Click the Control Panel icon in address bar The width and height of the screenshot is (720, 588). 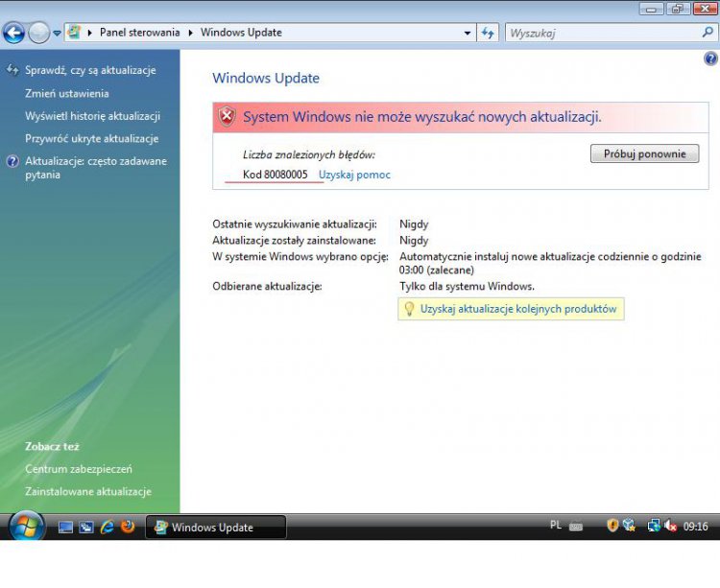point(74,32)
